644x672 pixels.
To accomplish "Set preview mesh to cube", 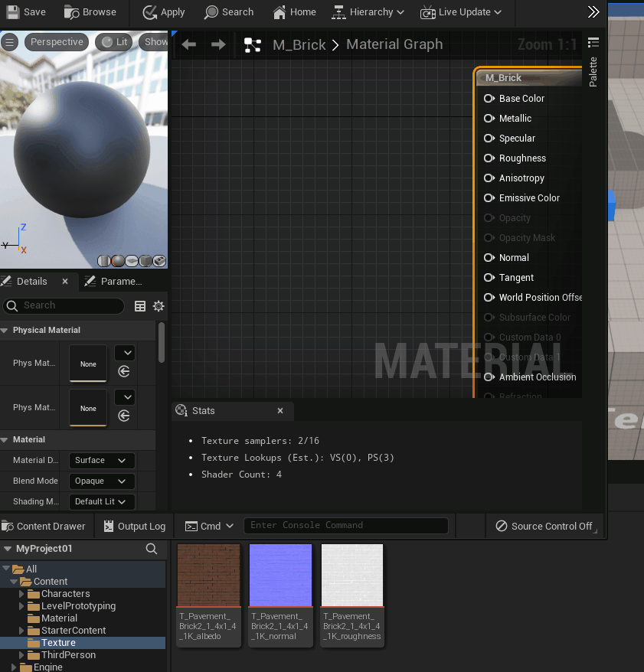I will [x=145, y=260].
